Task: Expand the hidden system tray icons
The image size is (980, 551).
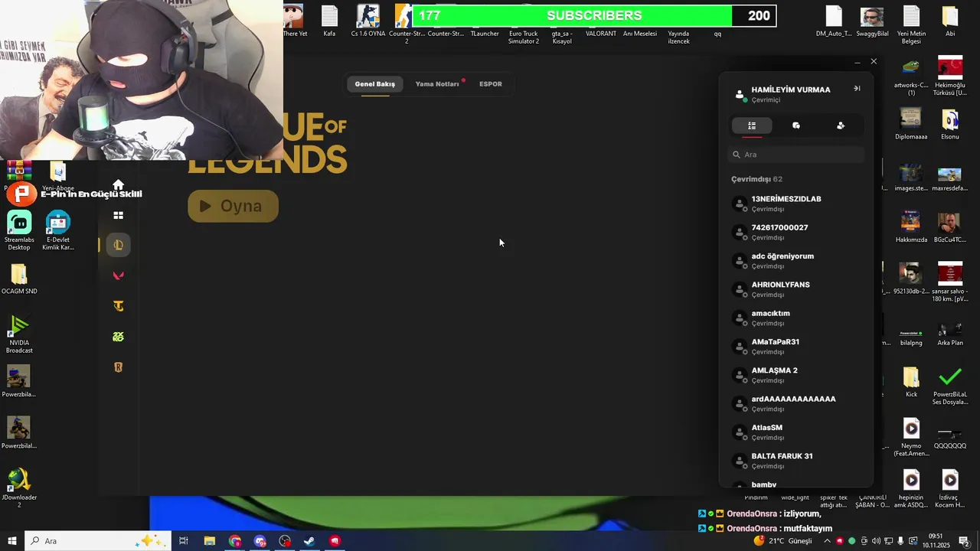Action: pos(827,541)
